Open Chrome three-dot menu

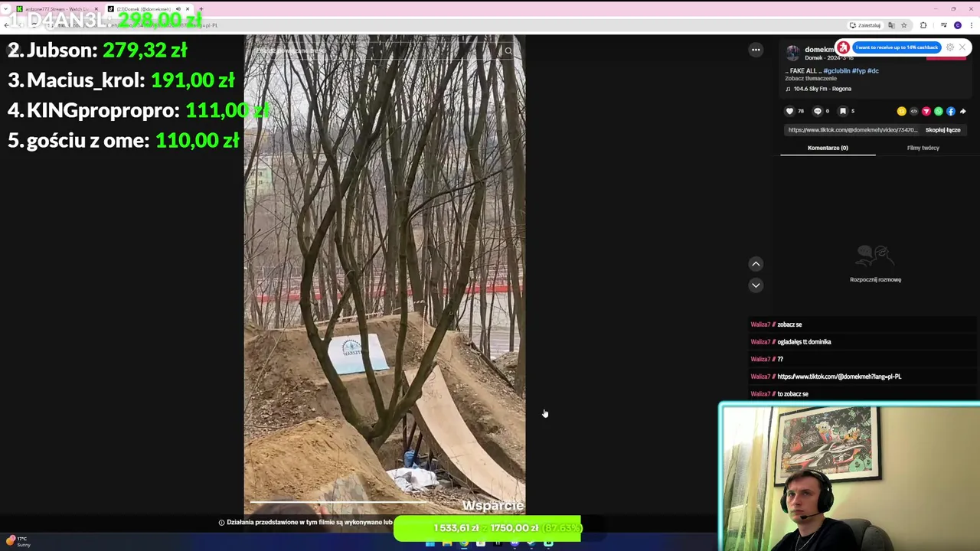pos(971,25)
